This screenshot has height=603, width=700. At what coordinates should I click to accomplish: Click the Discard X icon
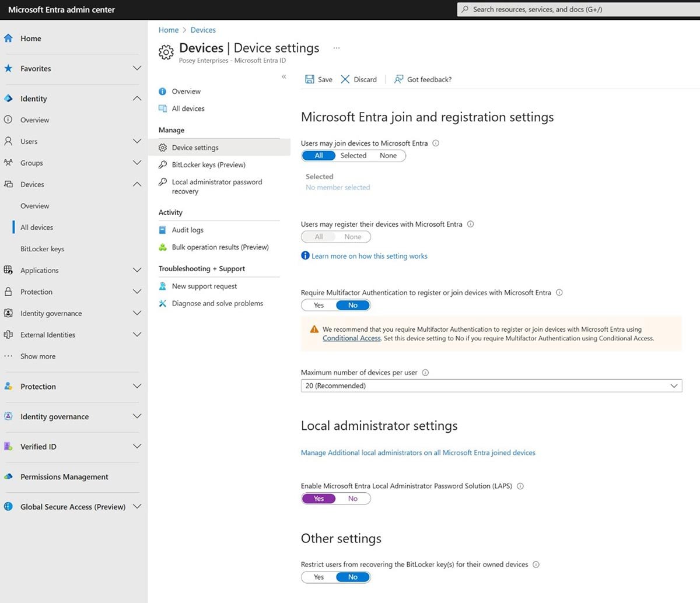(345, 79)
